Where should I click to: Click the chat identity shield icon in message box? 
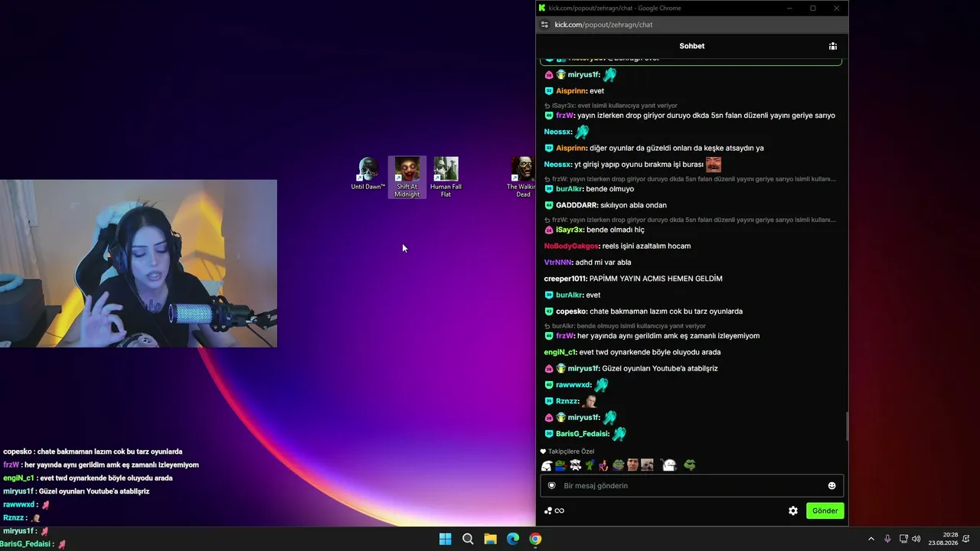pos(551,486)
